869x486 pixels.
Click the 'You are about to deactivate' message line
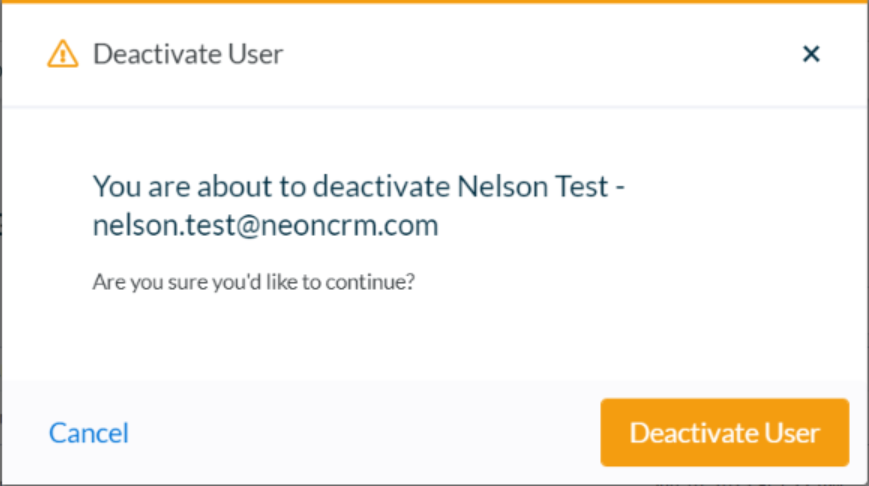[359, 186]
